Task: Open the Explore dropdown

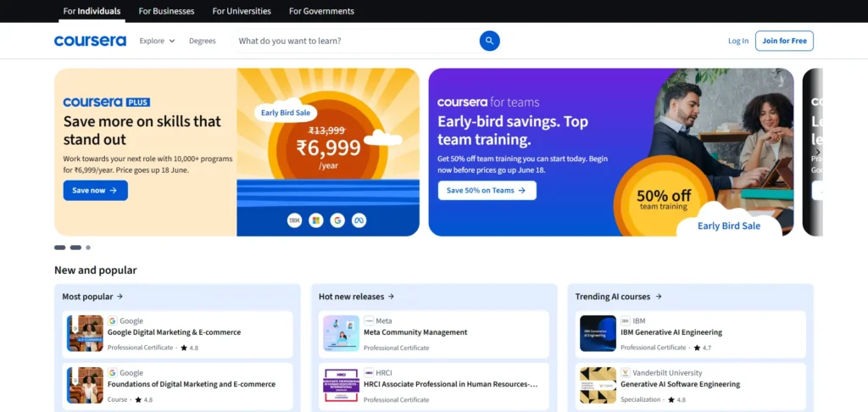Action: pos(157,41)
